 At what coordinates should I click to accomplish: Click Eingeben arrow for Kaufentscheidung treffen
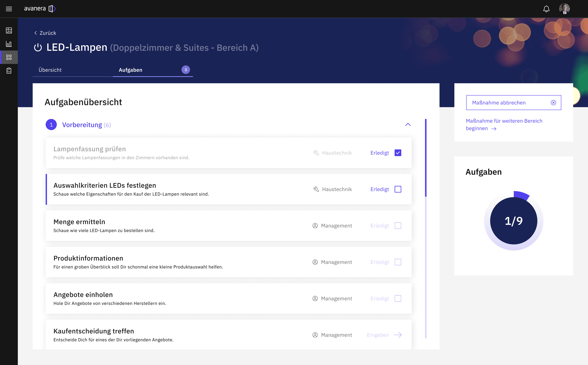pyautogui.click(x=398, y=335)
